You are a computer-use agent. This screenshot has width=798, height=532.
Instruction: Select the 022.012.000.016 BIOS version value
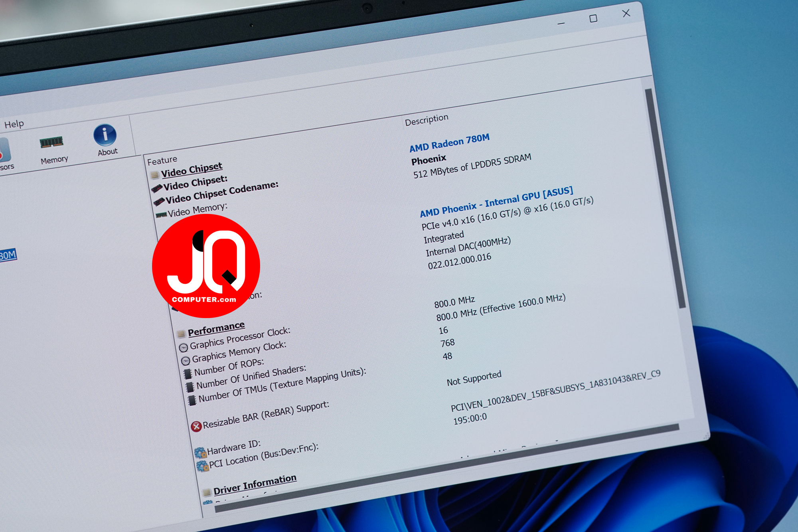[459, 261]
